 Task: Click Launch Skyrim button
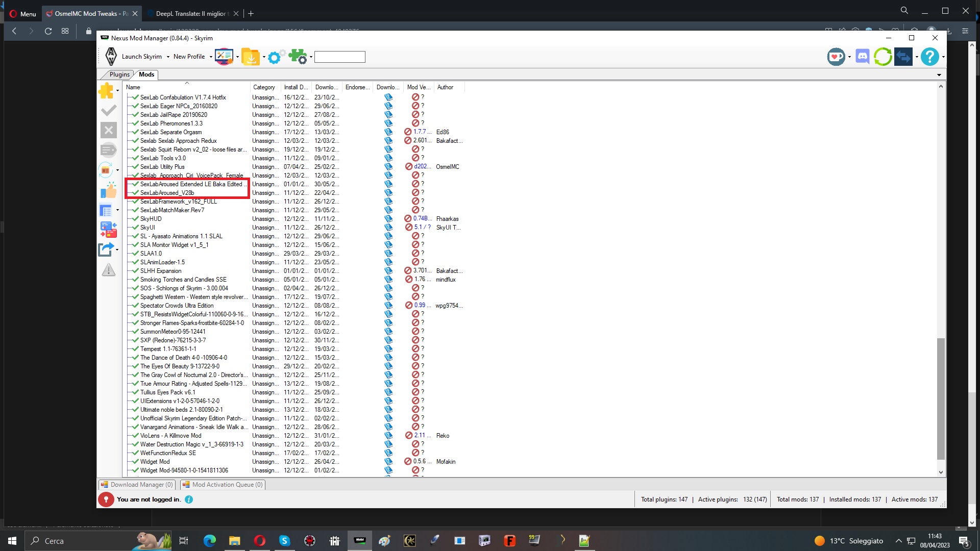tap(142, 57)
